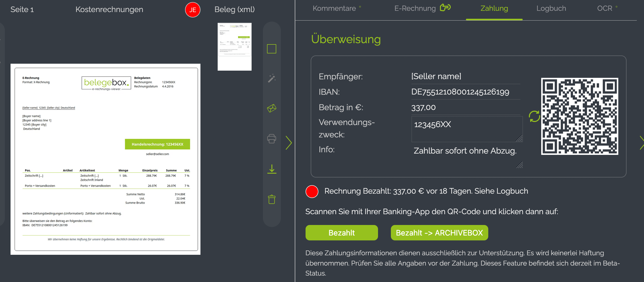The width and height of the screenshot is (644, 282).
Task: Click the trash bin delete icon
Action: click(x=271, y=199)
